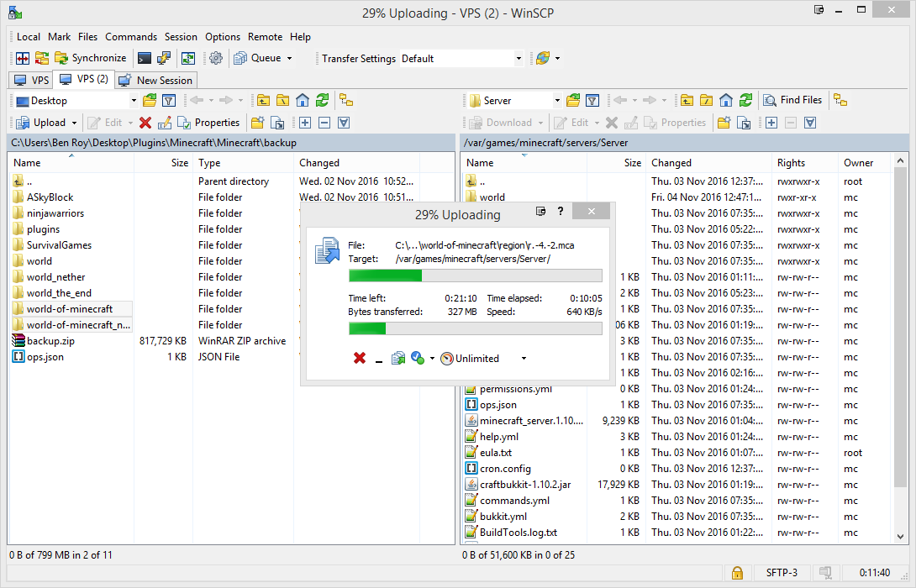Create new directory in remote panel

coord(723,123)
